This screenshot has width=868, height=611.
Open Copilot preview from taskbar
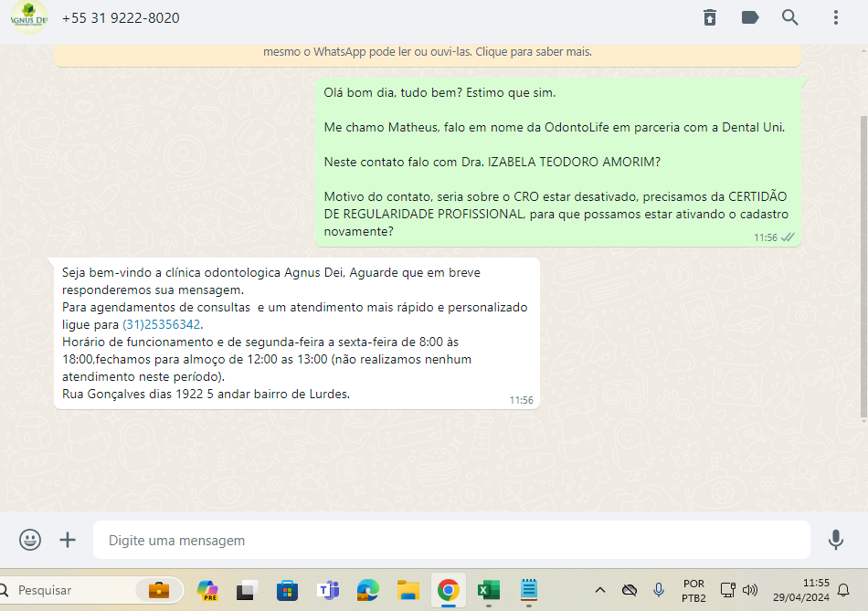click(x=208, y=591)
